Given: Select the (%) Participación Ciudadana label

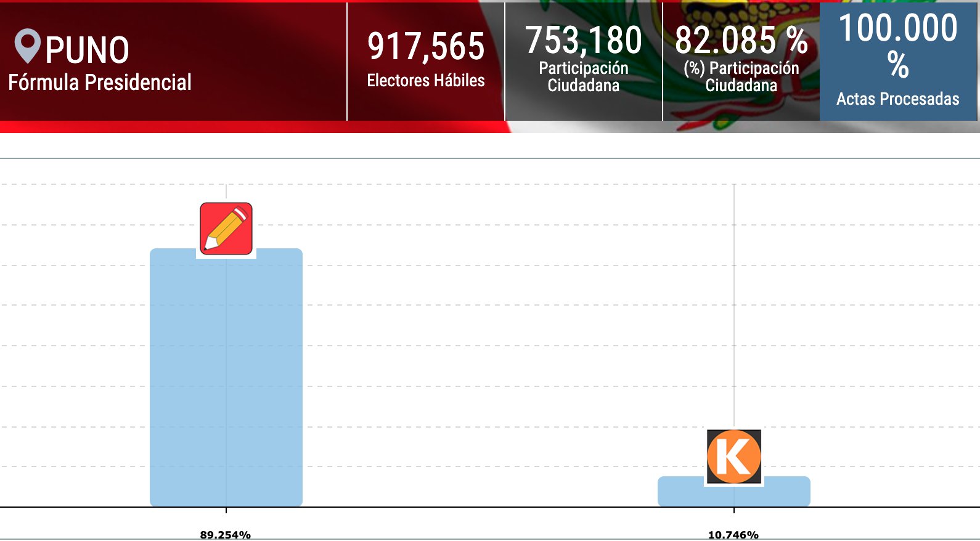Looking at the screenshot, I should click(x=741, y=77).
